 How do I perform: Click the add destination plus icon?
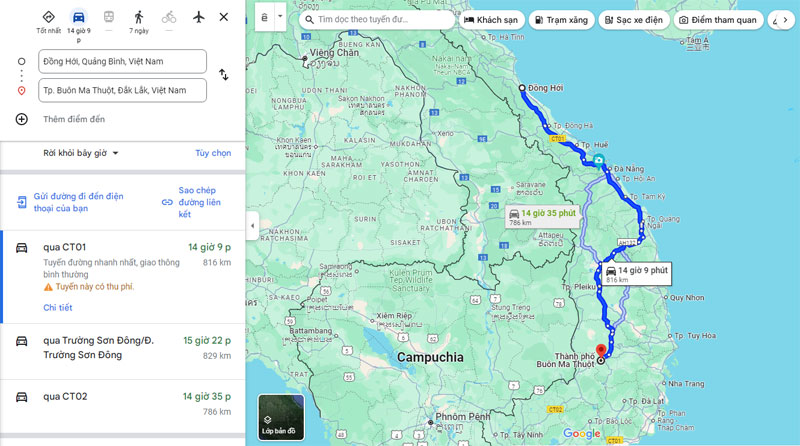pos(21,119)
